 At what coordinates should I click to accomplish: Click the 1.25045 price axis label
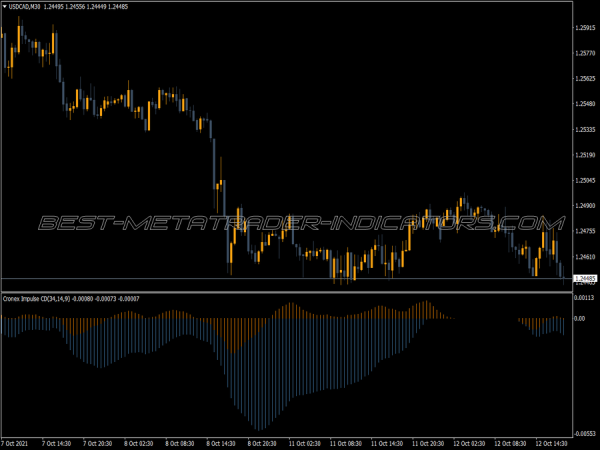[585, 180]
